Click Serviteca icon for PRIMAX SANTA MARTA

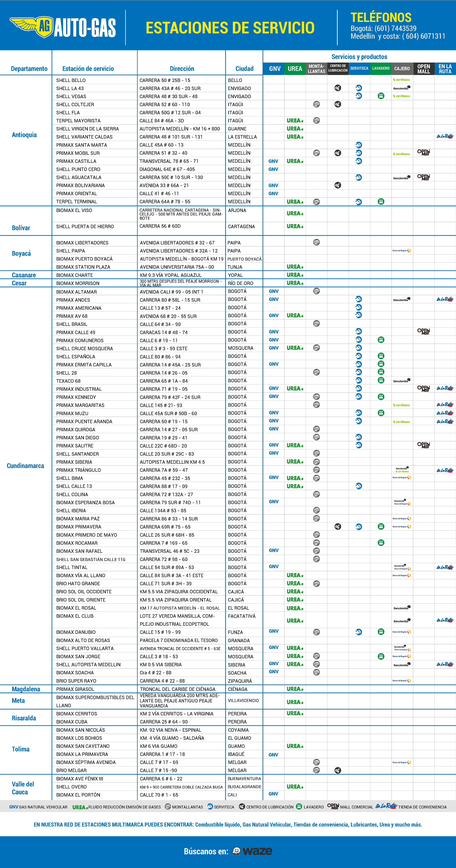359,145
